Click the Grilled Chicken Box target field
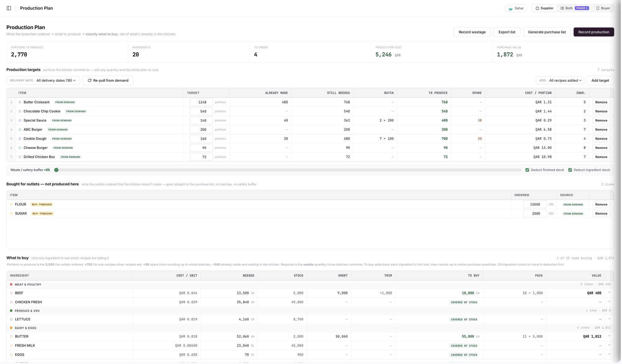 tap(201, 157)
